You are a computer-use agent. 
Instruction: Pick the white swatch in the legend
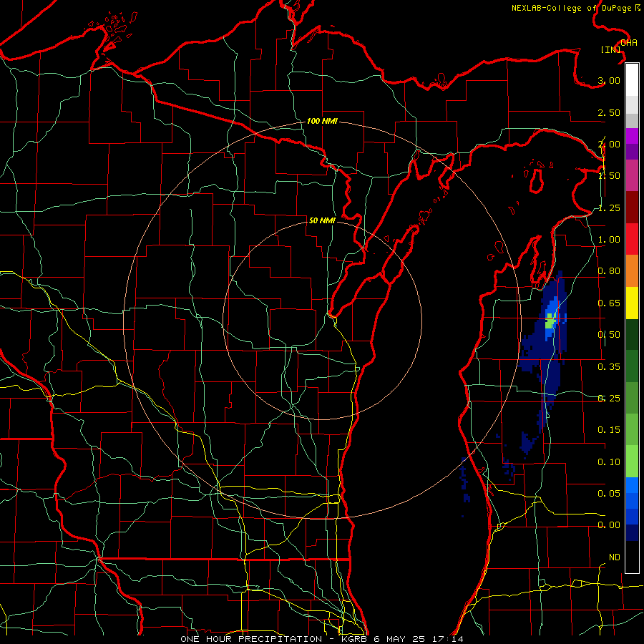632,80
